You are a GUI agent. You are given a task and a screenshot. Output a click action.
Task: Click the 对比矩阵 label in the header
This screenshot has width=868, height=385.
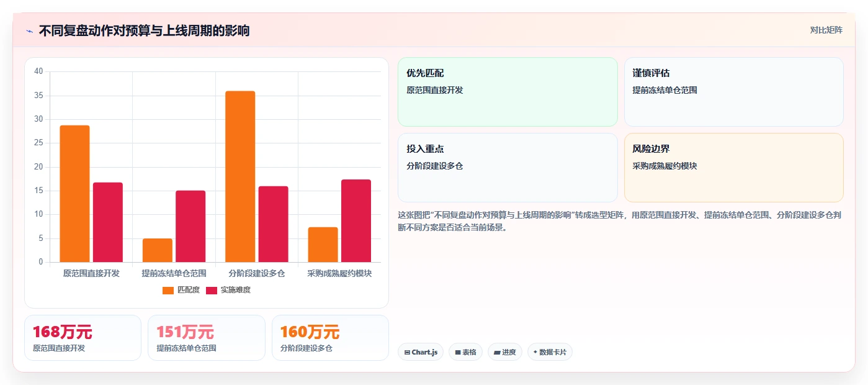826,30
